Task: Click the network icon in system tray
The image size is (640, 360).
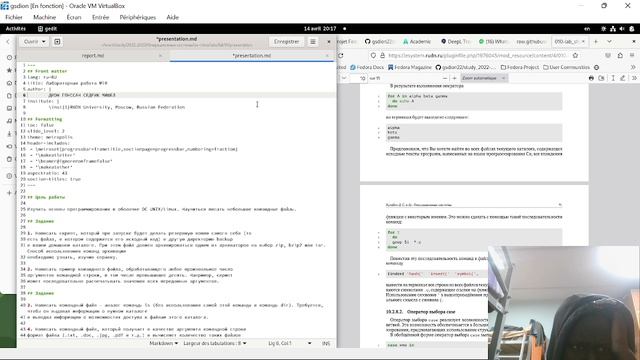Action: 613,29
